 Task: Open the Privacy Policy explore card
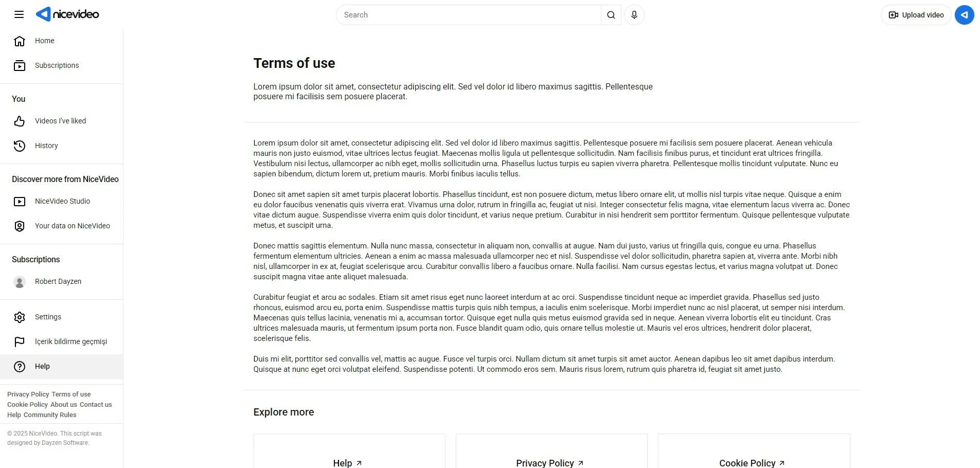point(551,451)
